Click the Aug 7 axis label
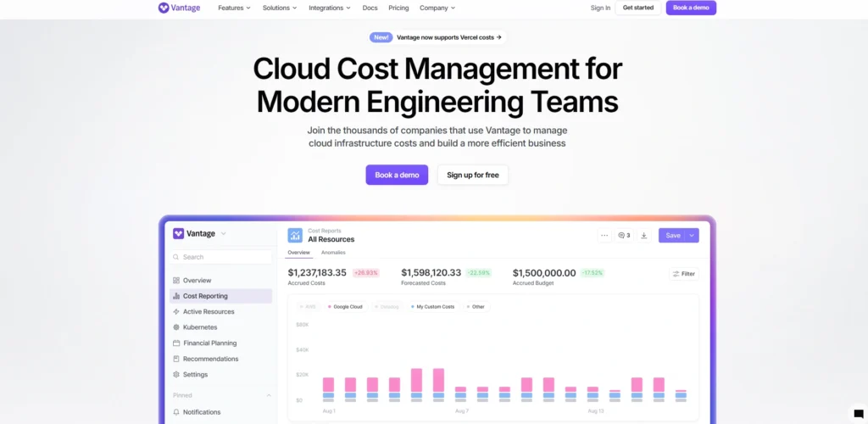This screenshot has height=424, width=868. [462, 411]
